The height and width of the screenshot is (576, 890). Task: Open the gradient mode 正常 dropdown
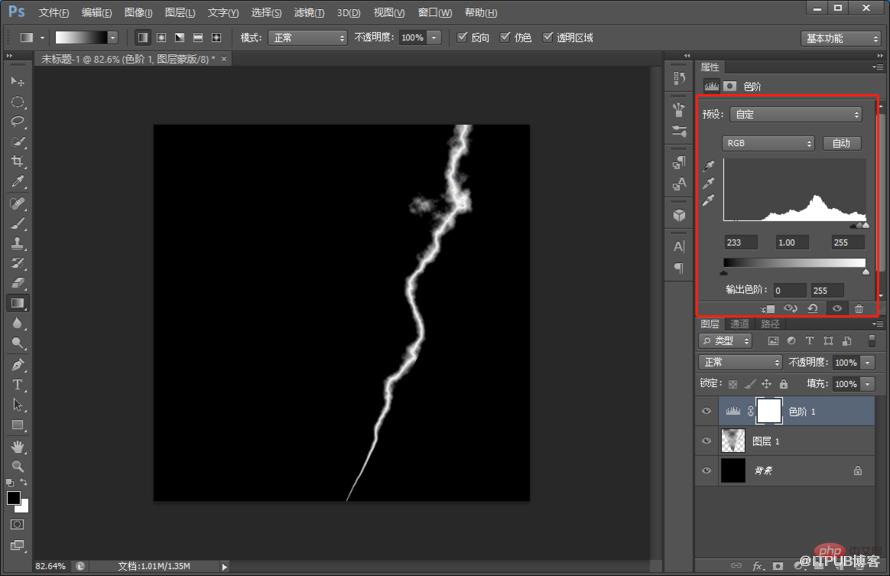pos(307,37)
